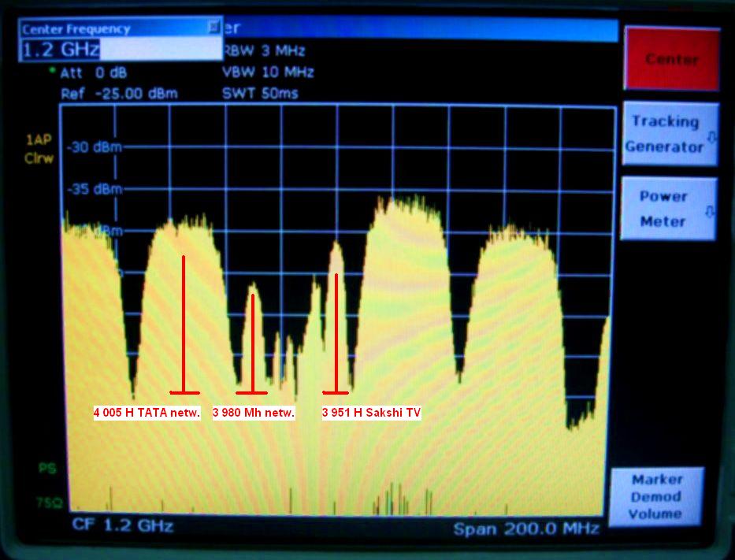Screen dimensions: 735x560
Task: Click the 1.2 GHz frequency input field
Action: (x=120, y=50)
